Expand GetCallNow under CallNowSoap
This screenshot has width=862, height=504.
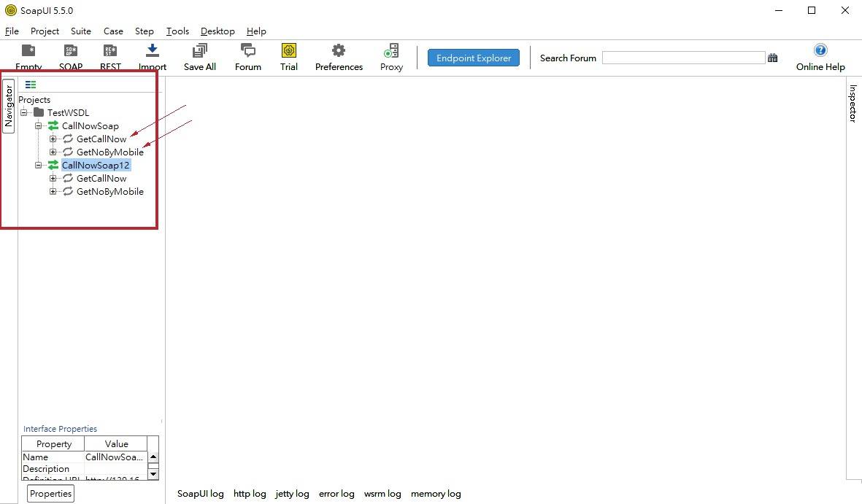pos(53,139)
